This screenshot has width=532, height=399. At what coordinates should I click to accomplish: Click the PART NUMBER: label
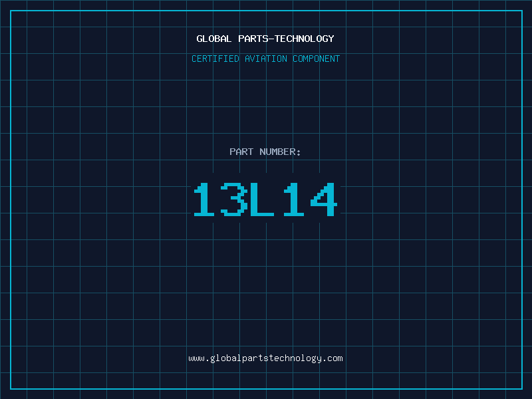pos(265,152)
